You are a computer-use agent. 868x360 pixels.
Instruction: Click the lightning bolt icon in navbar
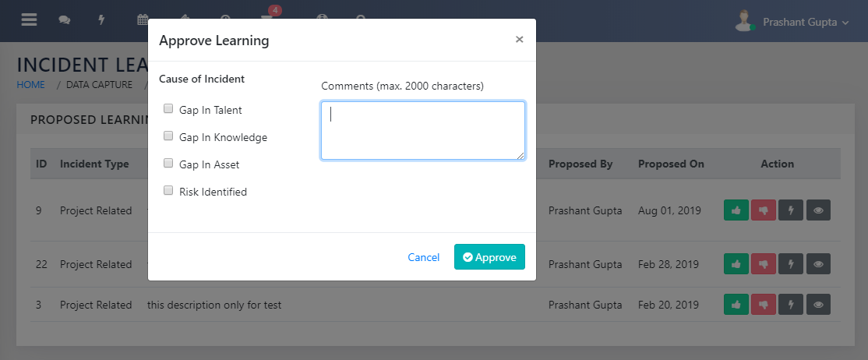pyautogui.click(x=101, y=21)
